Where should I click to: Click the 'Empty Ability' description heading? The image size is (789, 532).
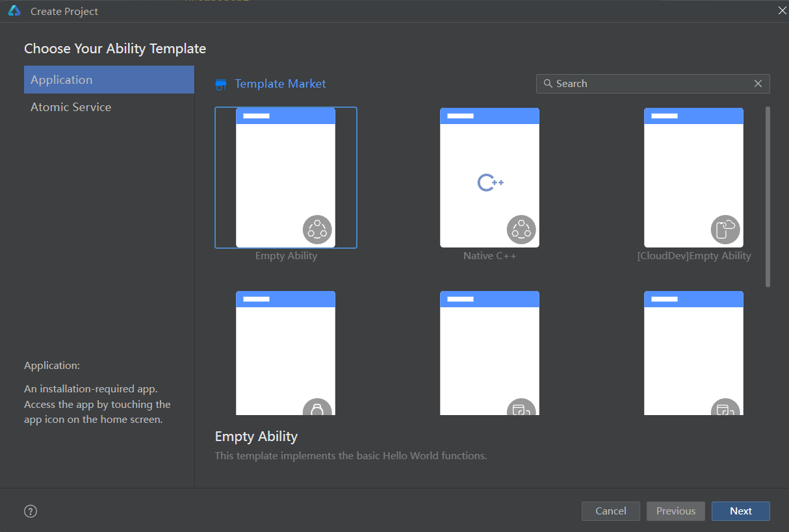[x=256, y=437]
